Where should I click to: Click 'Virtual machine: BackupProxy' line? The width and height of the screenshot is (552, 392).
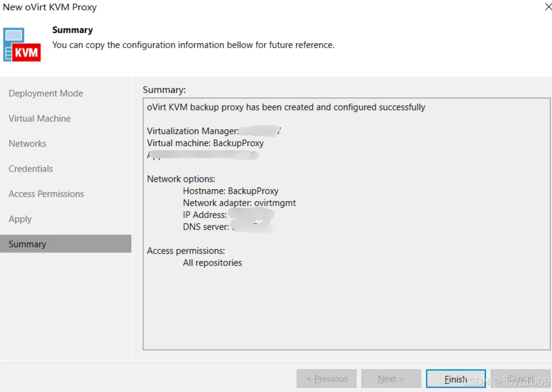205,143
